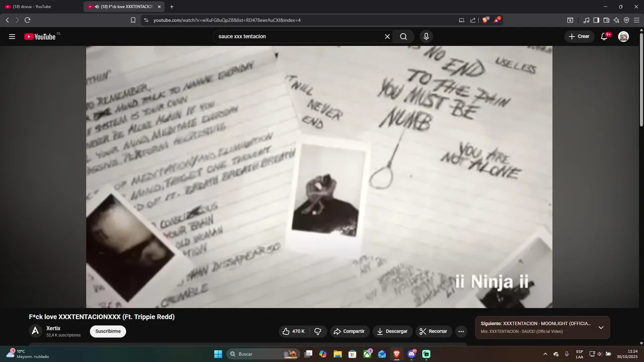Click the taskbar Buscar search box
This screenshot has width=644, height=362.
263,354
